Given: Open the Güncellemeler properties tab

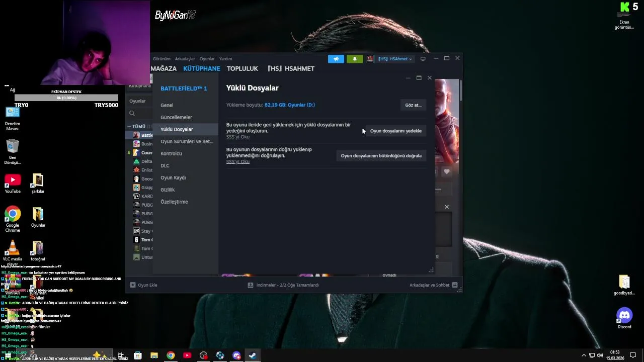Looking at the screenshot, I should 185,117.
